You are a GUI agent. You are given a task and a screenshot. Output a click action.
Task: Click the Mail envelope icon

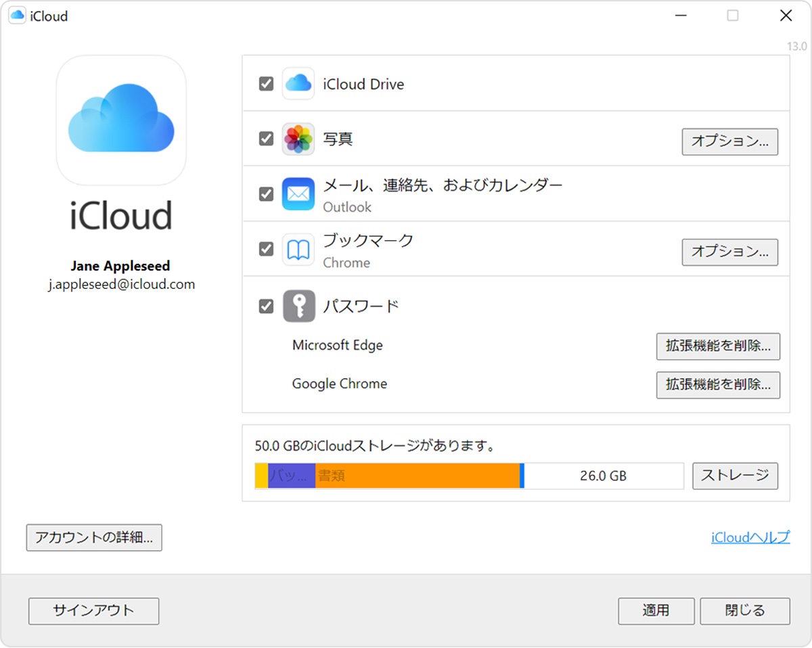(x=298, y=194)
